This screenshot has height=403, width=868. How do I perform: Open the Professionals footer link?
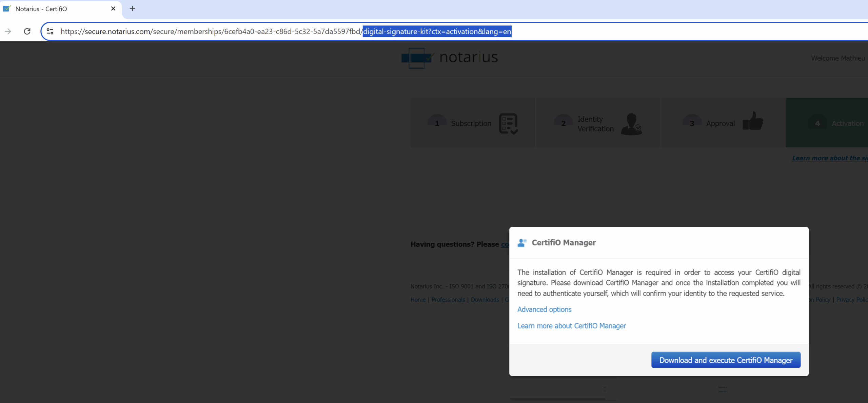tap(448, 300)
